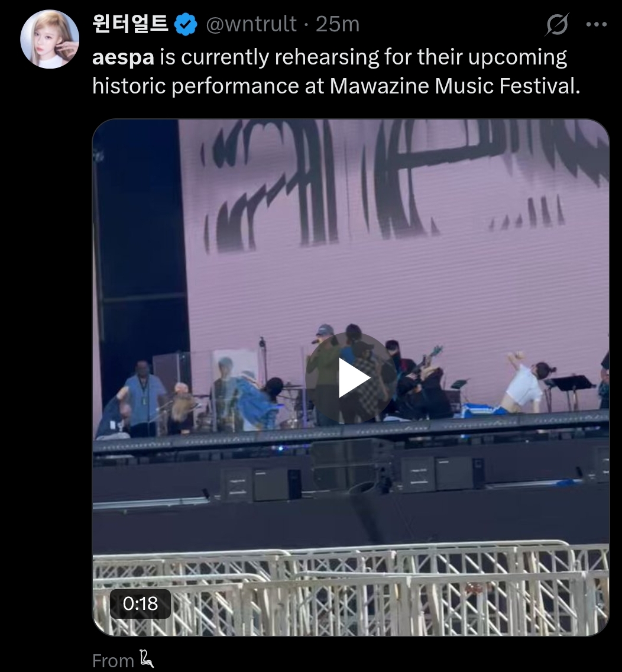Open the 25m timestamp link

pyautogui.click(x=338, y=24)
